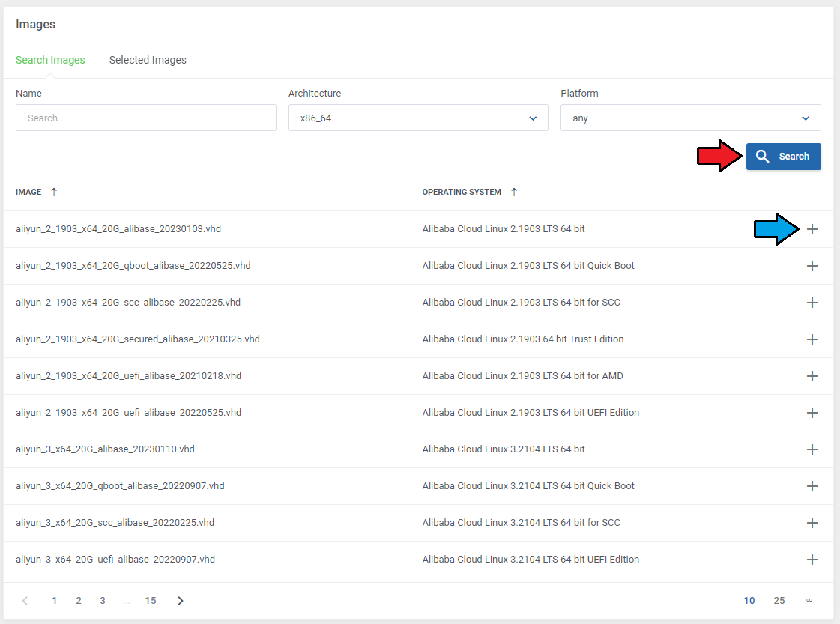The image size is (840, 624).
Task: Click 'Alibaba Cloud Linux 3.2104 LTS 64 bit for SCC'
Action: (x=522, y=523)
